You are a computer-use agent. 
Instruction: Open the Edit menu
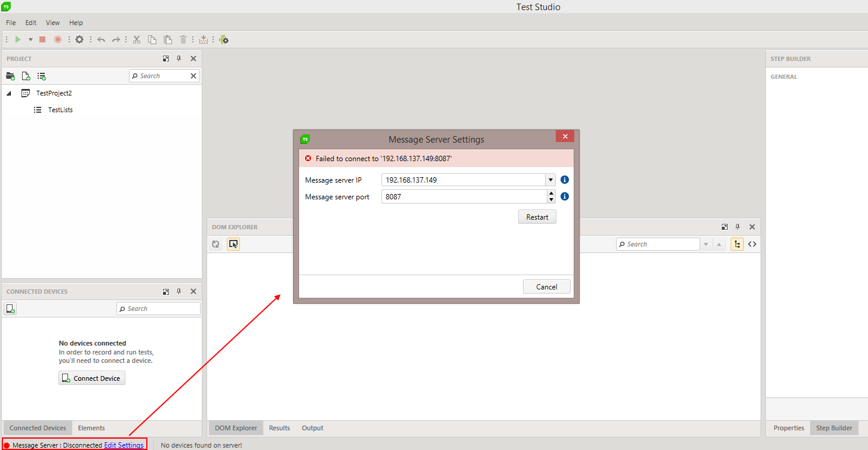click(31, 23)
